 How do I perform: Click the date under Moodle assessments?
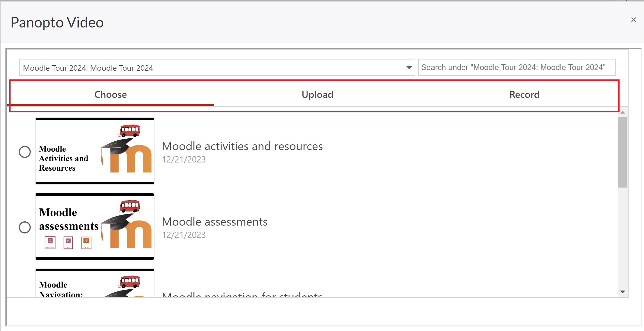pos(184,235)
